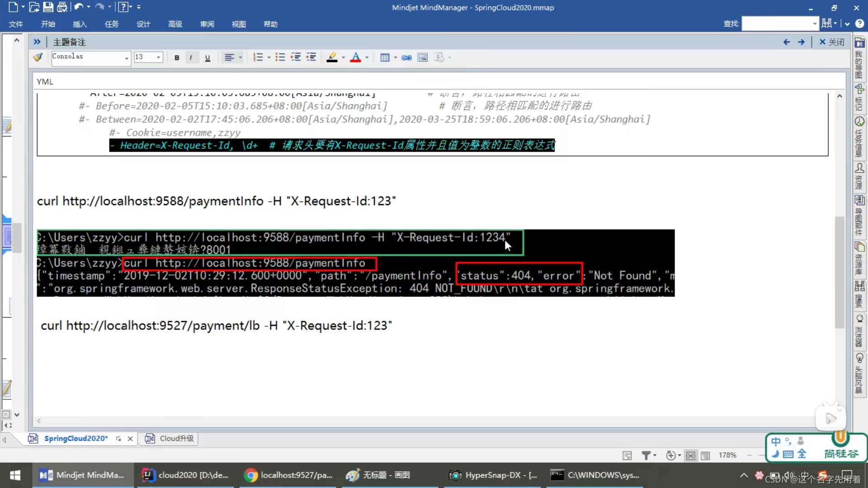Screen dimensions: 868x488
Task: Click the fit map view icon
Action: (x=691, y=455)
